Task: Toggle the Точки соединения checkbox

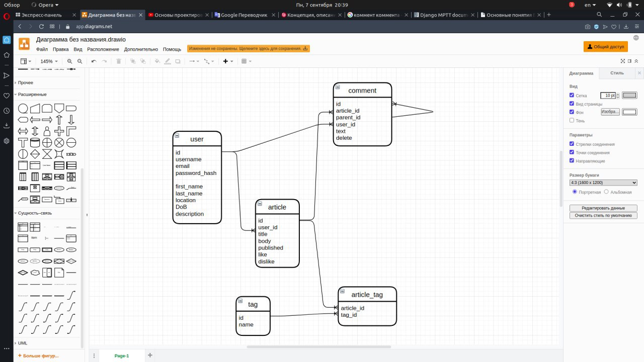Action: [572, 152]
